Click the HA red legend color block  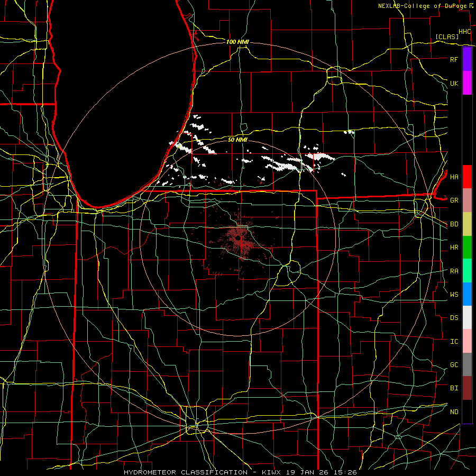point(467,177)
